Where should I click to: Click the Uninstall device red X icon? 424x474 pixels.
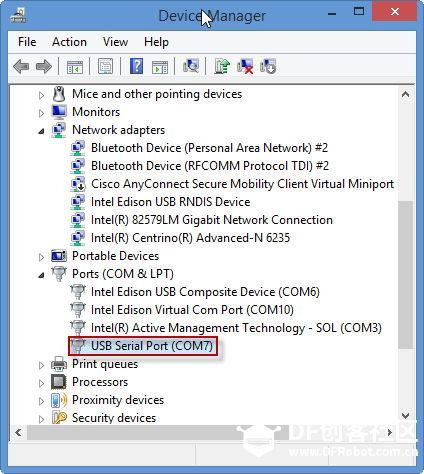pyautogui.click(x=245, y=66)
